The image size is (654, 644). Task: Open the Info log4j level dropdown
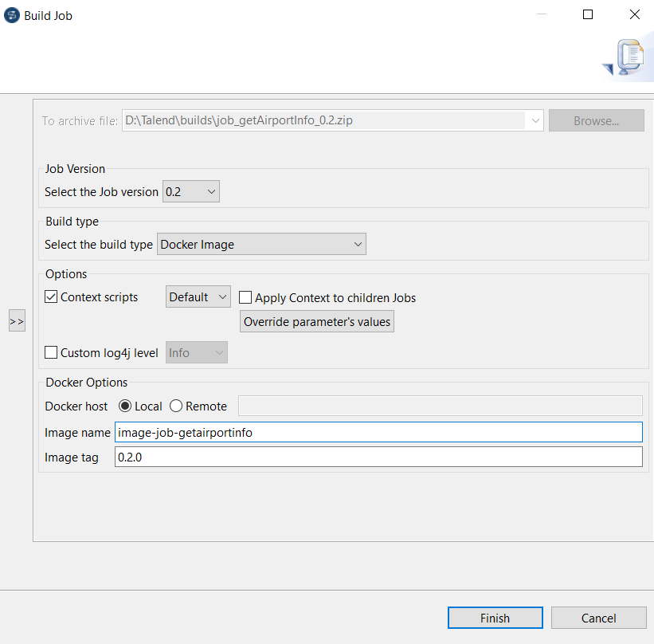click(216, 351)
